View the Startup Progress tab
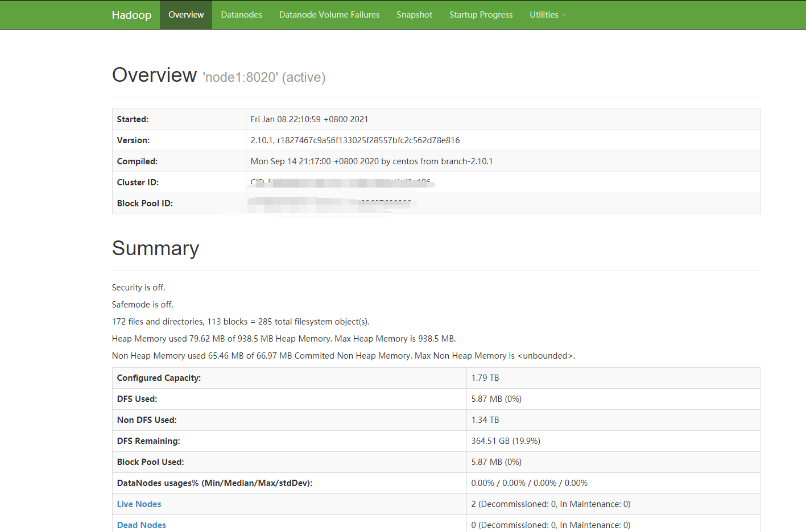The height and width of the screenshot is (532, 806). click(x=481, y=15)
